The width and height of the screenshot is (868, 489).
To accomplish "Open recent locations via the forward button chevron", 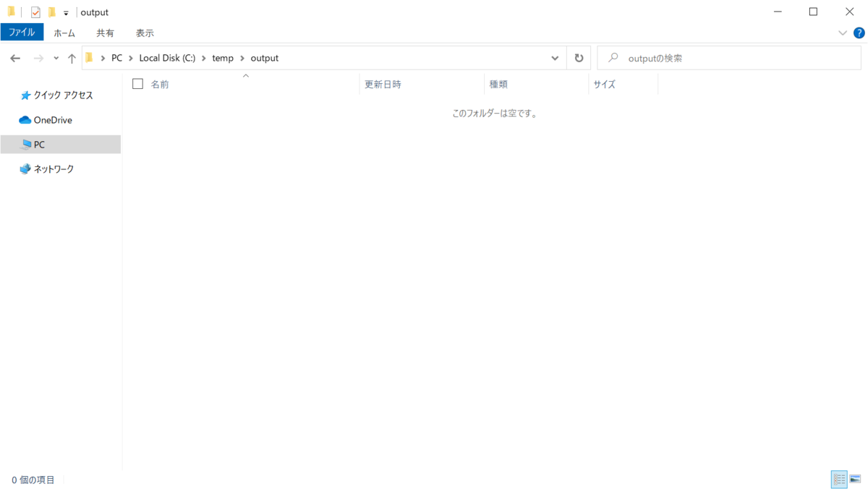I will click(x=56, y=58).
